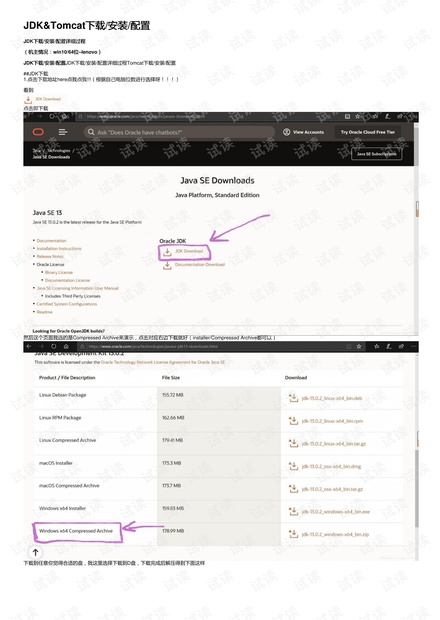Click refresh icon in upper browser toolbar
The width and height of the screenshot is (440, 620).
click(52, 117)
